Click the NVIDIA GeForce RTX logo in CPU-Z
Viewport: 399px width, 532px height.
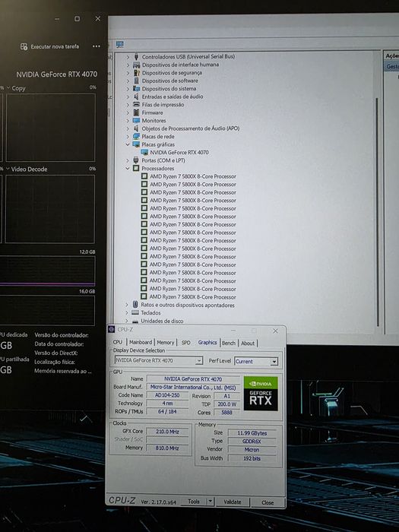[261, 394]
